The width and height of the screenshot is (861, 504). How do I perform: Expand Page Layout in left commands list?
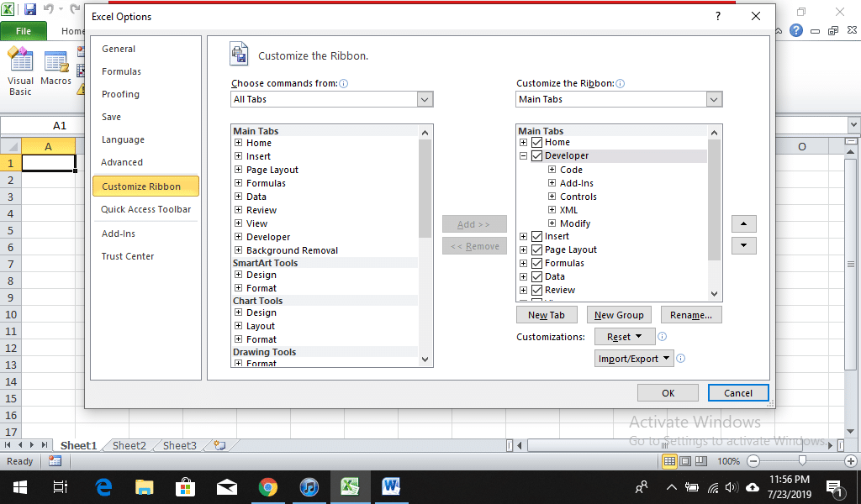pos(238,170)
